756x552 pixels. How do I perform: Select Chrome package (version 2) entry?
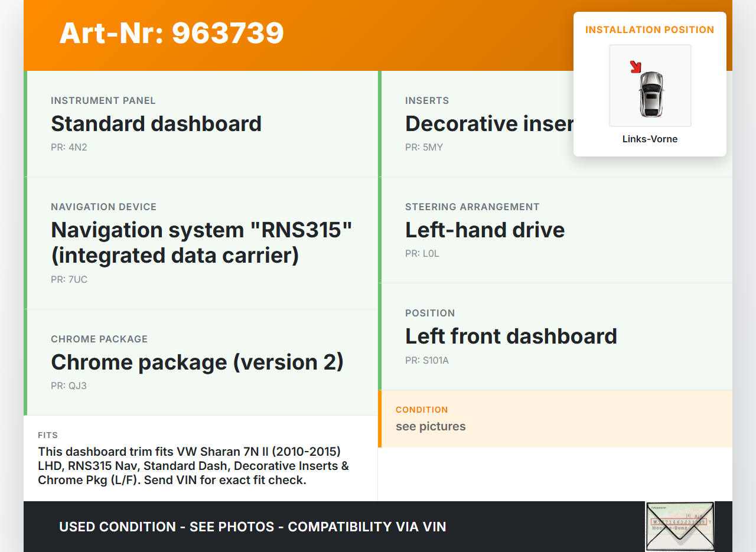tap(197, 362)
